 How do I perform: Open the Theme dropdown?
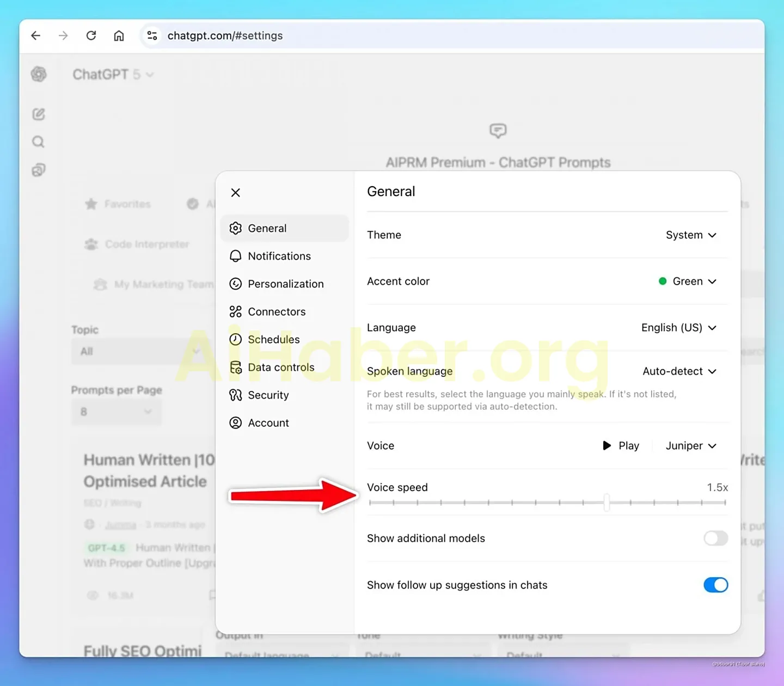[x=691, y=235]
